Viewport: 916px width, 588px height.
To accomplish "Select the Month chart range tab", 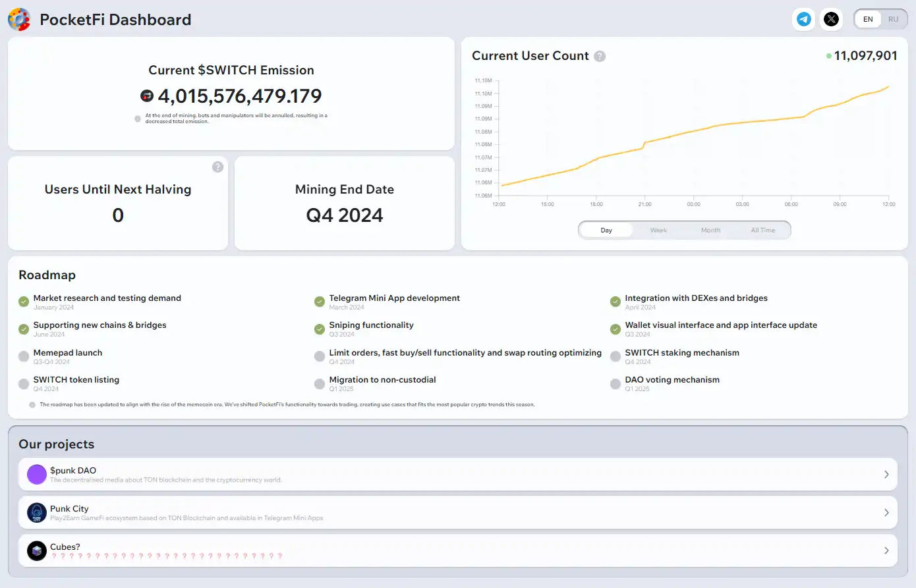I will click(x=710, y=230).
